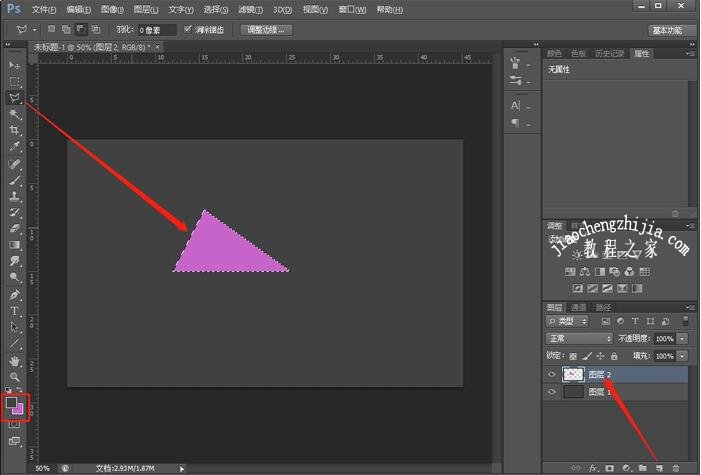Image resolution: width=701 pixels, height=475 pixels.
Task: Expand the opacity (不透明度) slider arrow
Action: coord(682,339)
